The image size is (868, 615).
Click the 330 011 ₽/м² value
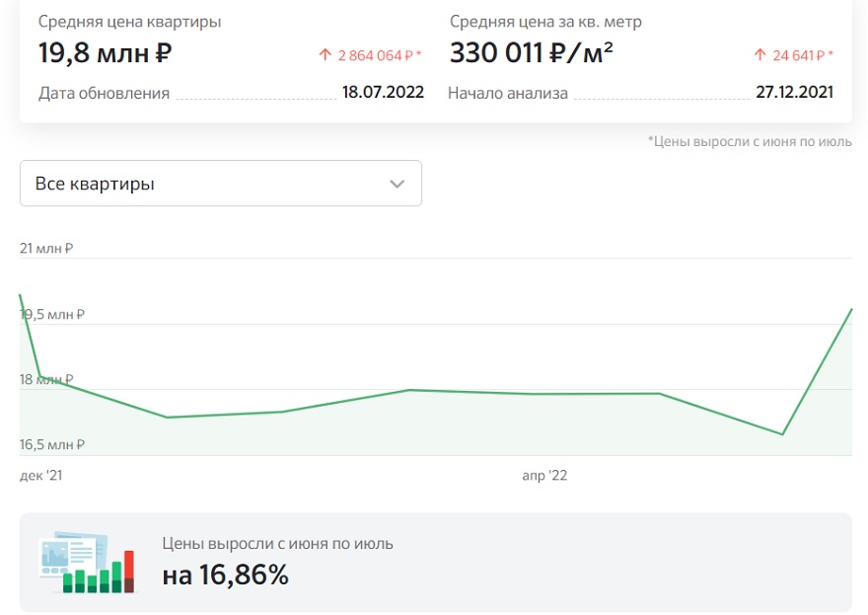[x=531, y=53]
